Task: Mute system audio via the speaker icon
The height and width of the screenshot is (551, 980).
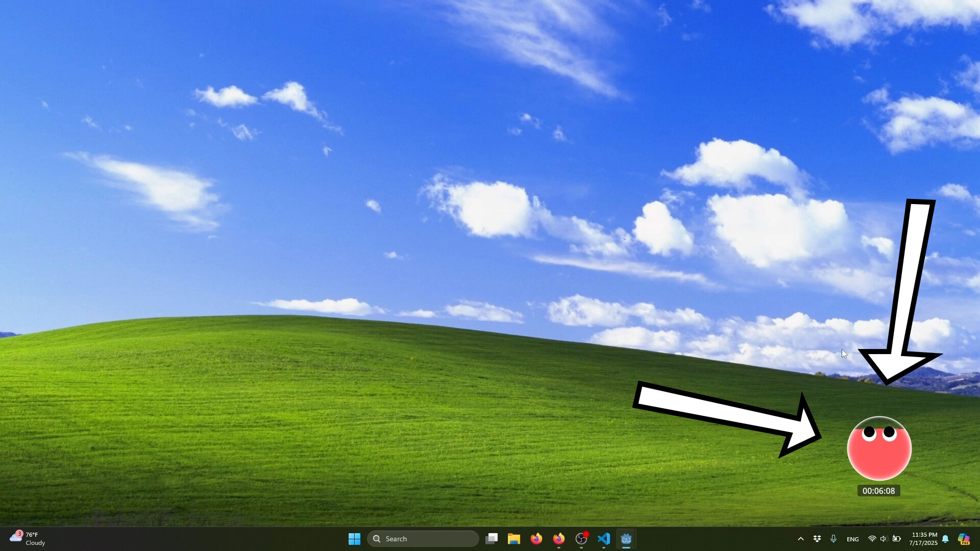Action: click(x=884, y=538)
